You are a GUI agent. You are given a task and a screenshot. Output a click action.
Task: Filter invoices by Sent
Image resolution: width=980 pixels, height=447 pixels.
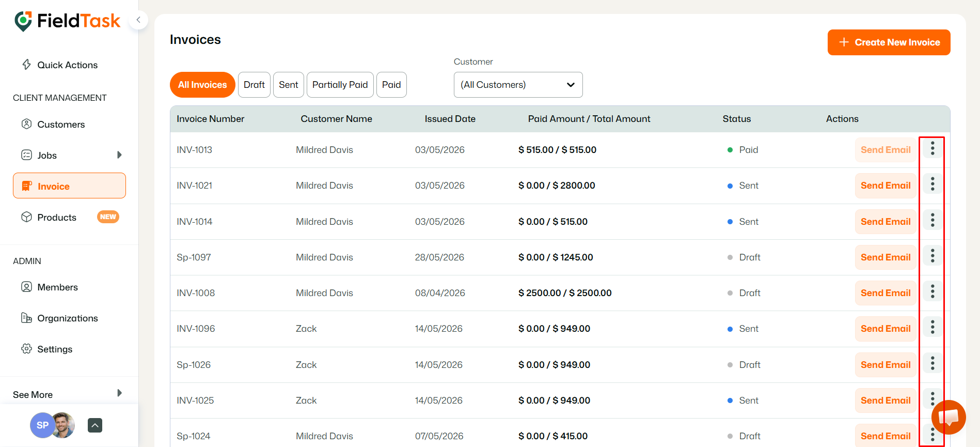[x=289, y=85]
